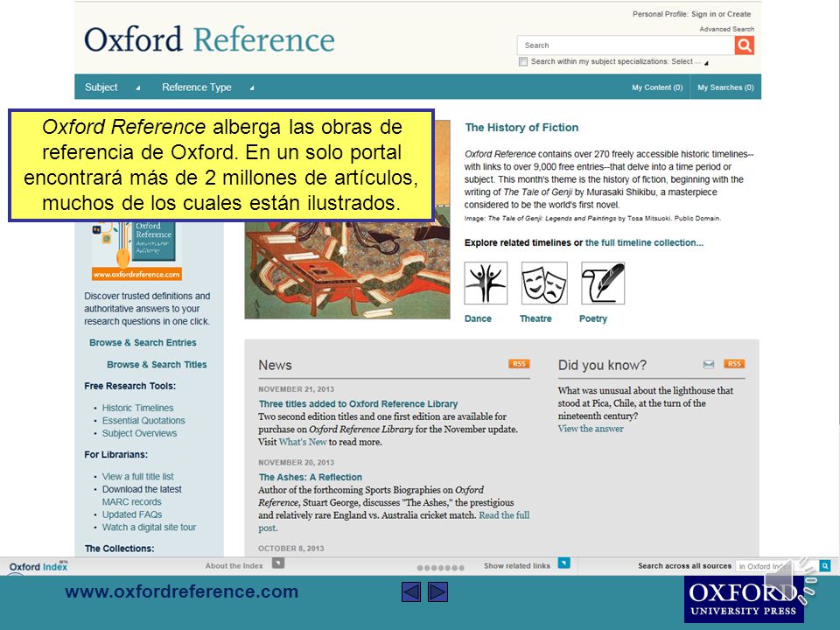
Task: Click the Tale of Genji painting image
Action: click(x=347, y=220)
